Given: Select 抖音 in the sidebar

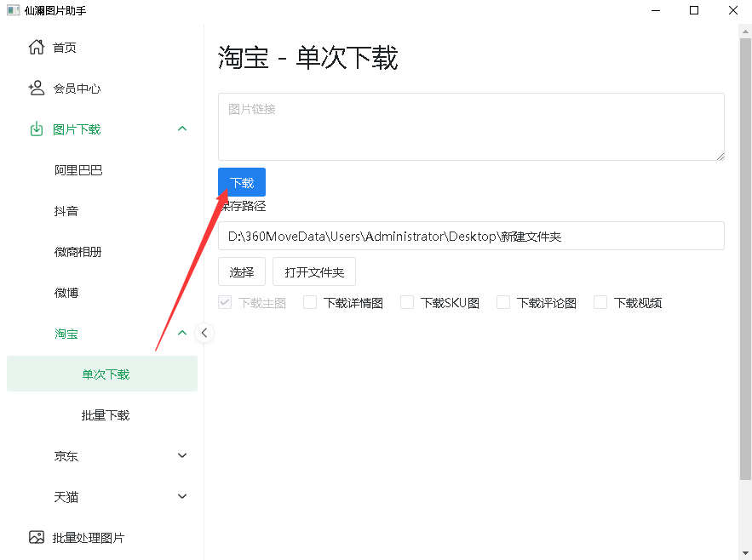Looking at the screenshot, I should tap(102, 211).
